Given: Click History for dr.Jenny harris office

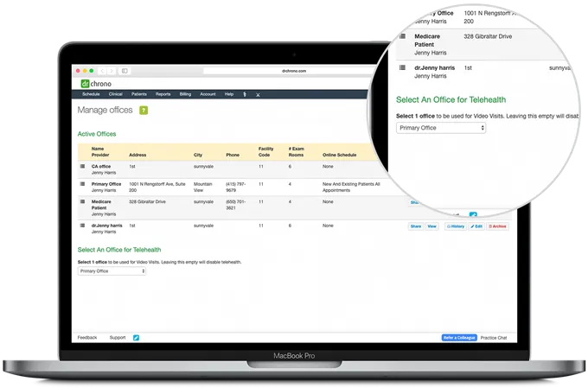Looking at the screenshot, I should click(456, 226).
